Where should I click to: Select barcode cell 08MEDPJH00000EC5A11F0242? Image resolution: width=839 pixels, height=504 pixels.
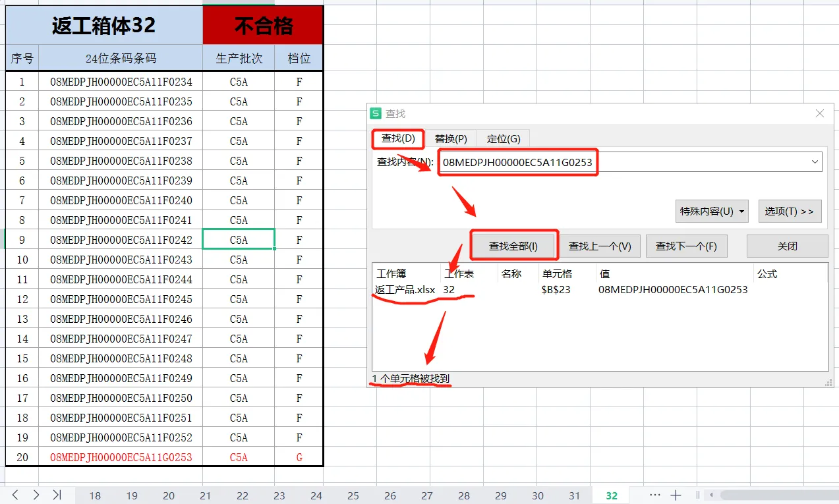click(121, 240)
